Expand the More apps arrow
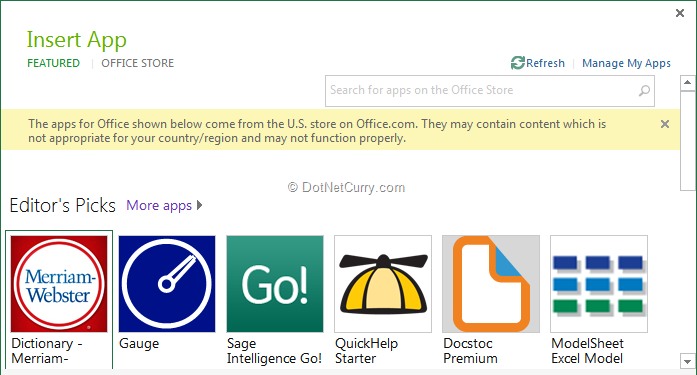This screenshot has width=697, height=375. [200, 205]
